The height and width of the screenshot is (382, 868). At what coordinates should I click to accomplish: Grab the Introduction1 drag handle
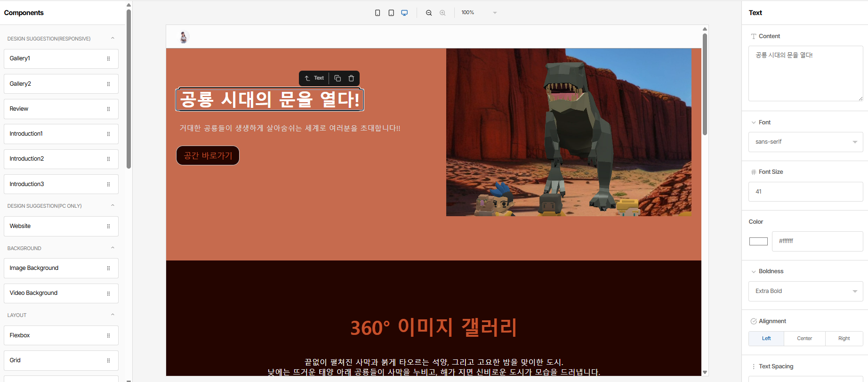(x=108, y=134)
